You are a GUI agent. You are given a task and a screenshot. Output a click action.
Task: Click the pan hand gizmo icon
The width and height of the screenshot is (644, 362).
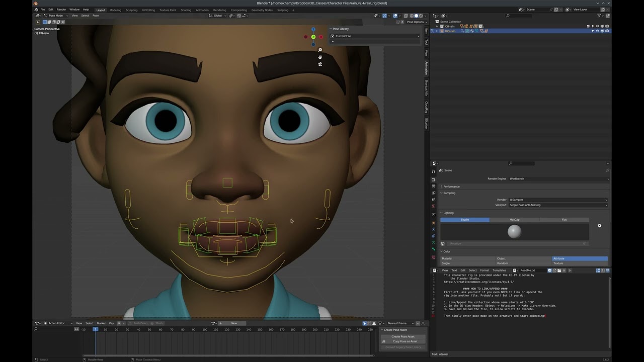tap(320, 57)
